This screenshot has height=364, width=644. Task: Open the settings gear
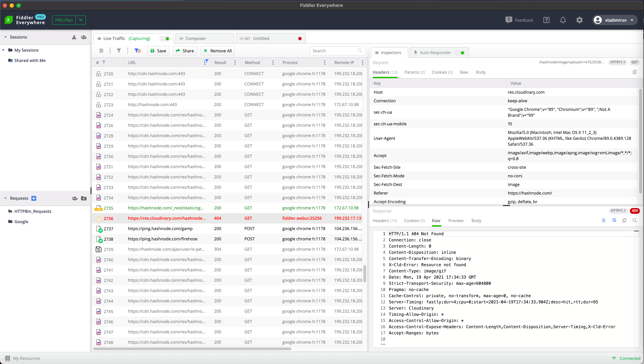[580, 20]
